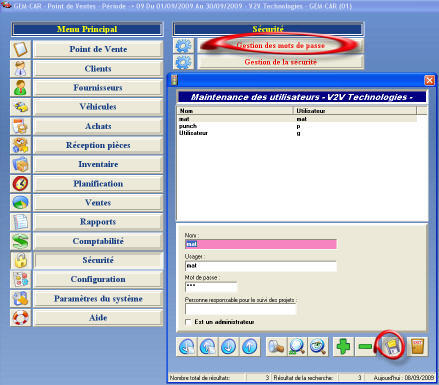Click the pink Nom input field
This screenshot has height=385, width=439.
[x=261, y=244]
